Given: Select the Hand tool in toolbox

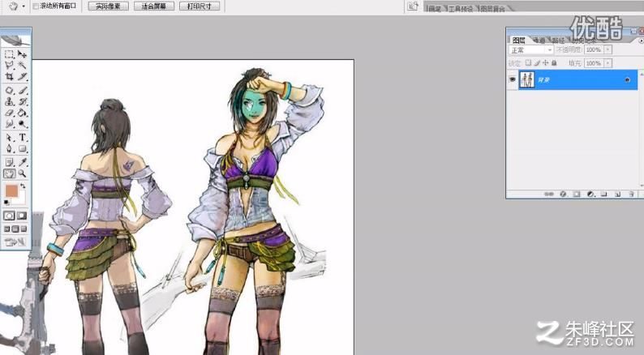Looking at the screenshot, I should click(9, 173).
